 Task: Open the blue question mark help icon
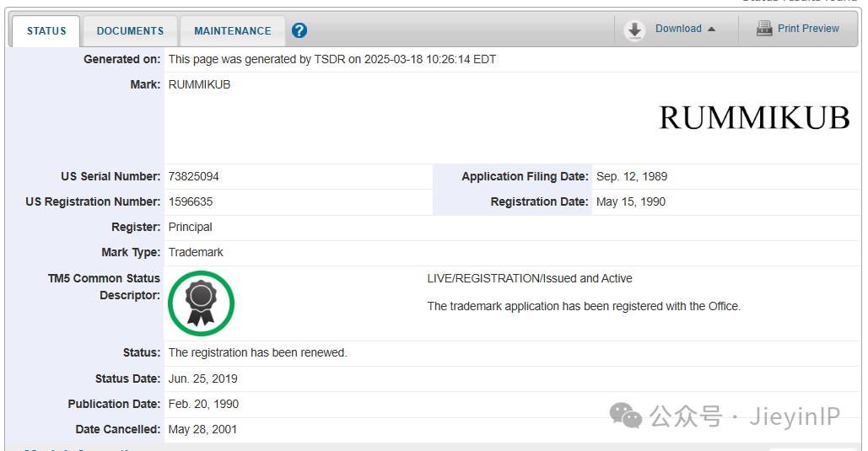tap(299, 30)
